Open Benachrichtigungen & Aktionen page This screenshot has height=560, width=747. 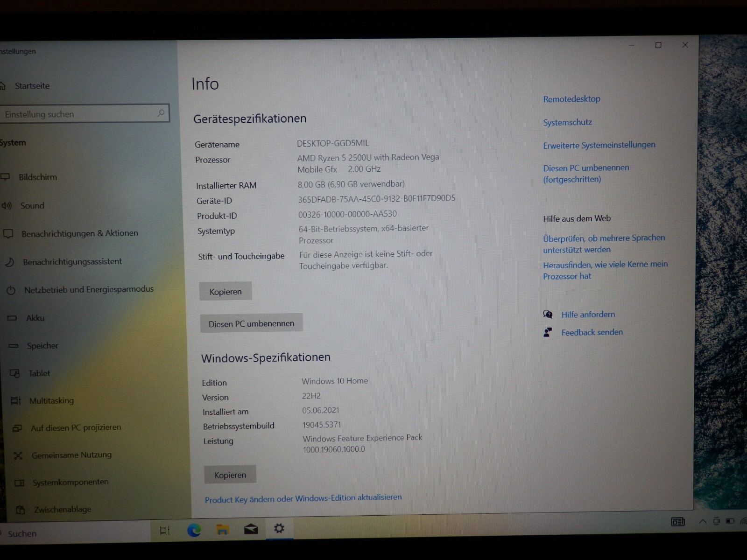point(80,233)
